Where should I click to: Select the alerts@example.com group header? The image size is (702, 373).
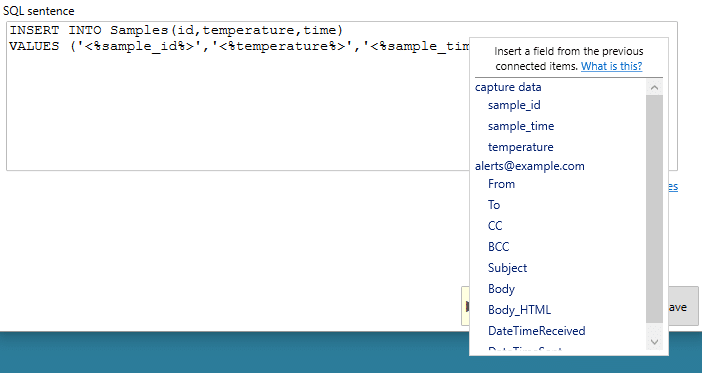click(530, 166)
